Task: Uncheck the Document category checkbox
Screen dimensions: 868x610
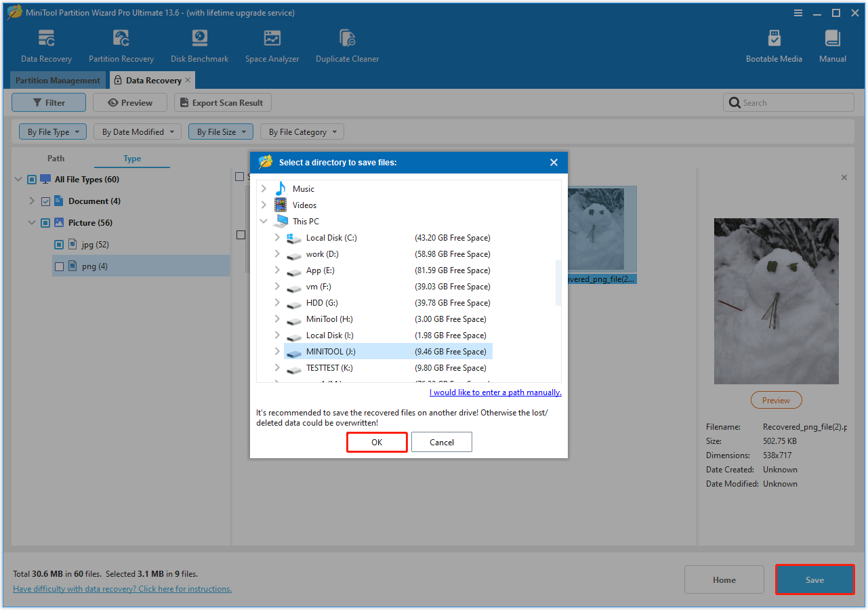Action: [x=45, y=201]
